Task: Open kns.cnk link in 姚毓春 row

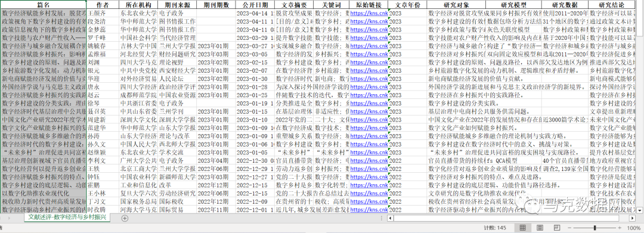Action: tap(369, 46)
